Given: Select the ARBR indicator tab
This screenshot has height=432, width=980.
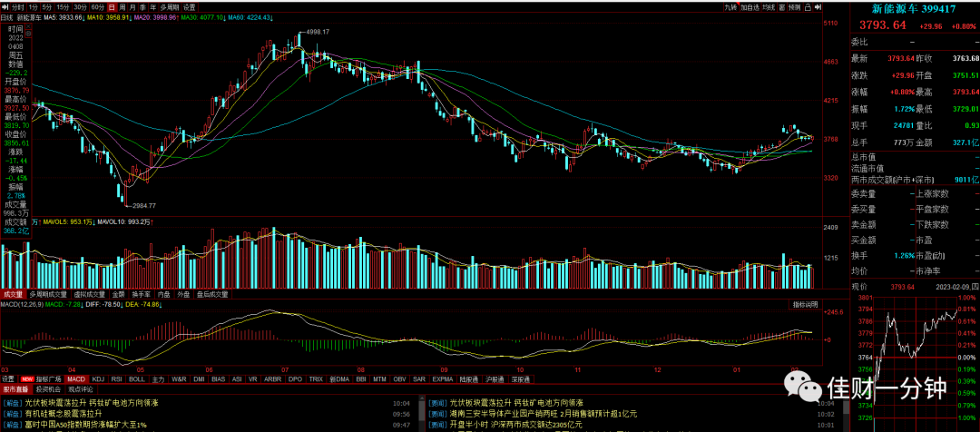Looking at the screenshot, I should click(x=273, y=378).
